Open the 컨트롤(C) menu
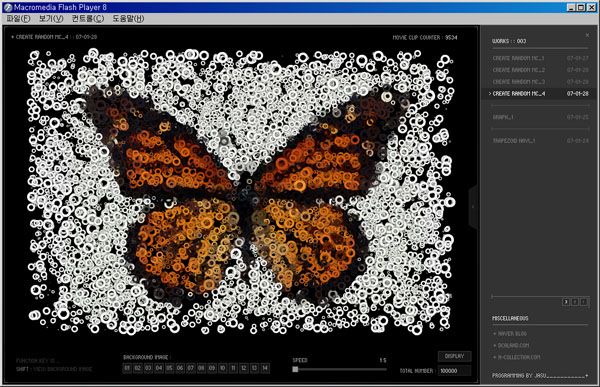 (88, 18)
